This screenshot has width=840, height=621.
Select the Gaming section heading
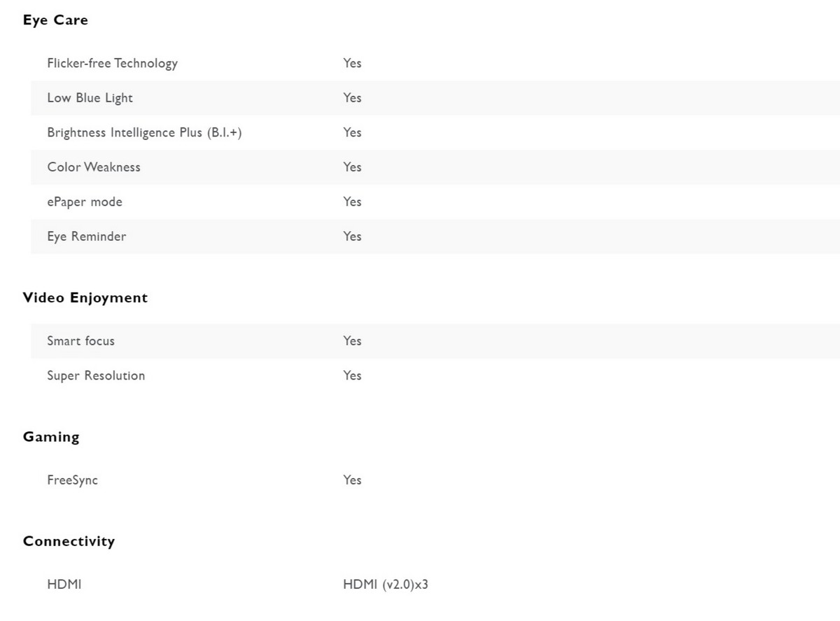click(51, 437)
